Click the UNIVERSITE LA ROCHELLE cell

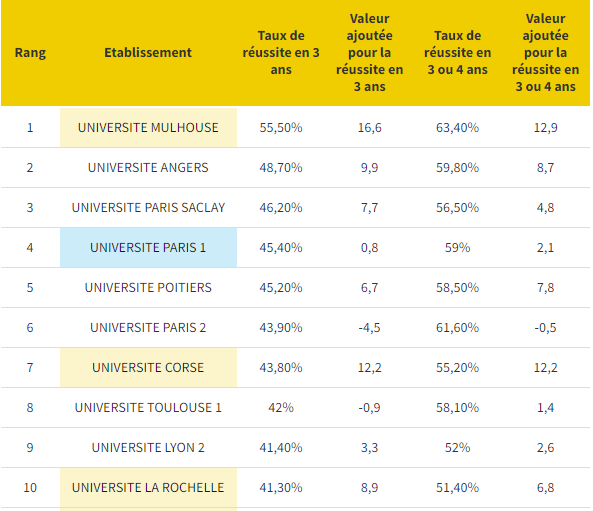tap(148, 488)
